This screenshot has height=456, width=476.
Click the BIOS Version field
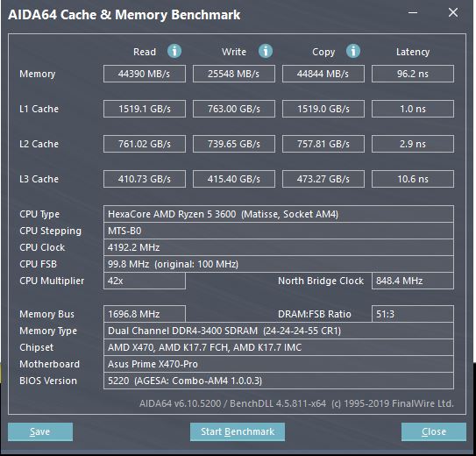(279, 381)
